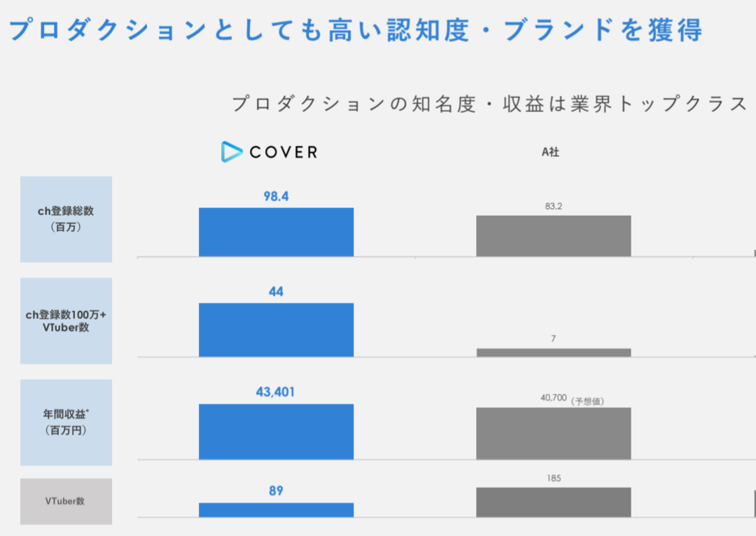This screenshot has width=756, height=536.
Task: Select the blue bar labeled 89
Action: (276, 510)
